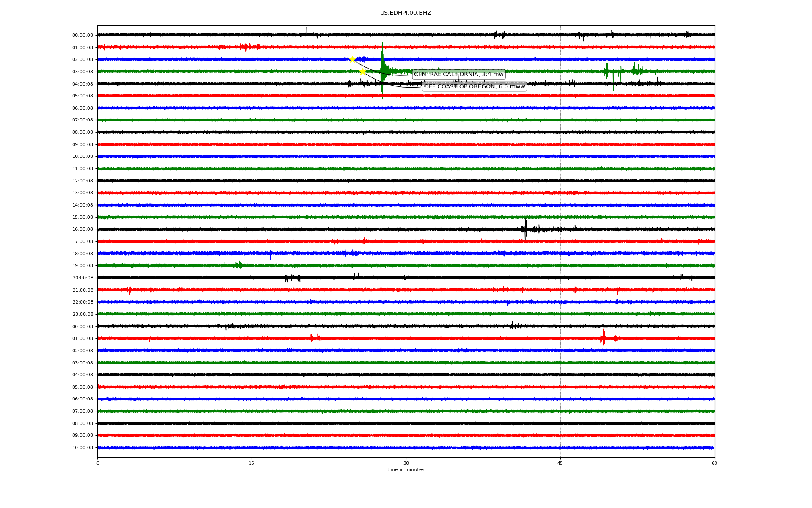Click the yellow star on the blue trace
The height and width of the screenshot is (508, 812).
pos(352,59)
